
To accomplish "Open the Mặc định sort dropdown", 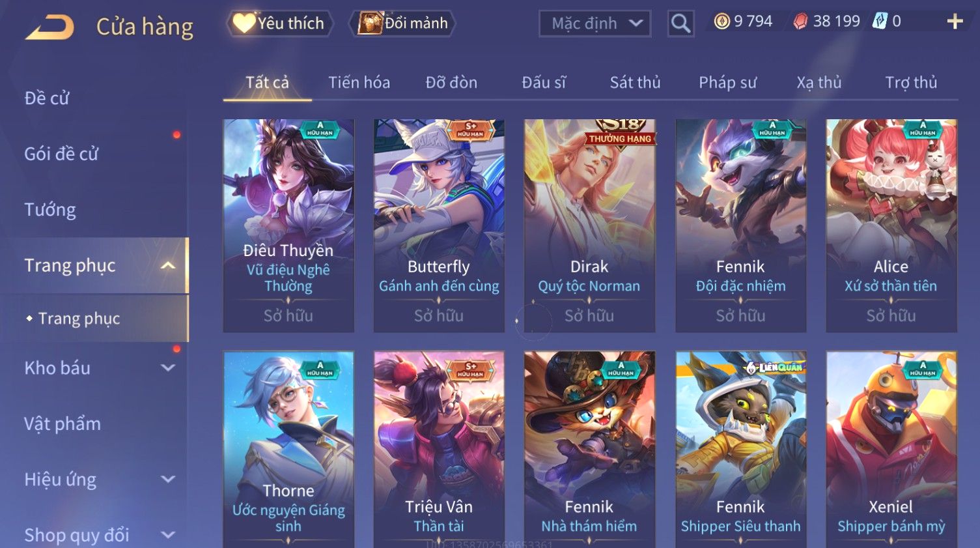I will pyautogui.click(x=595, y=23).
